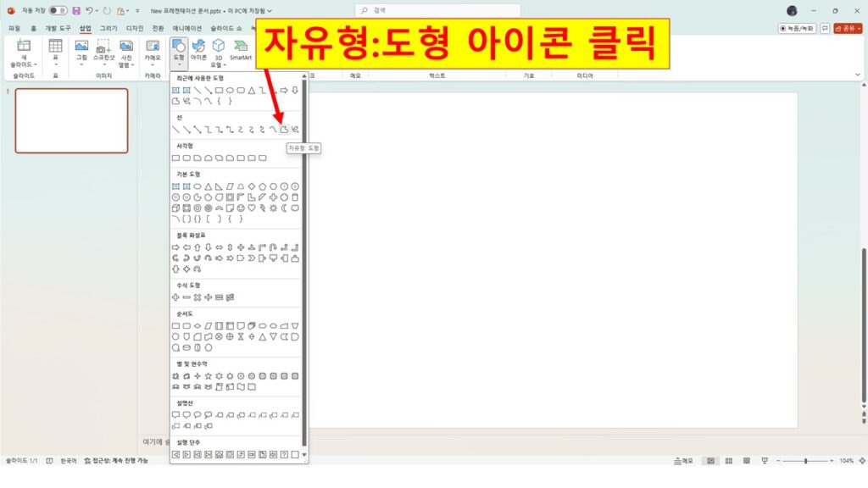The image size is (868, 488).
Task: Open the Animations tab
Action: click(x=187, y=28)
